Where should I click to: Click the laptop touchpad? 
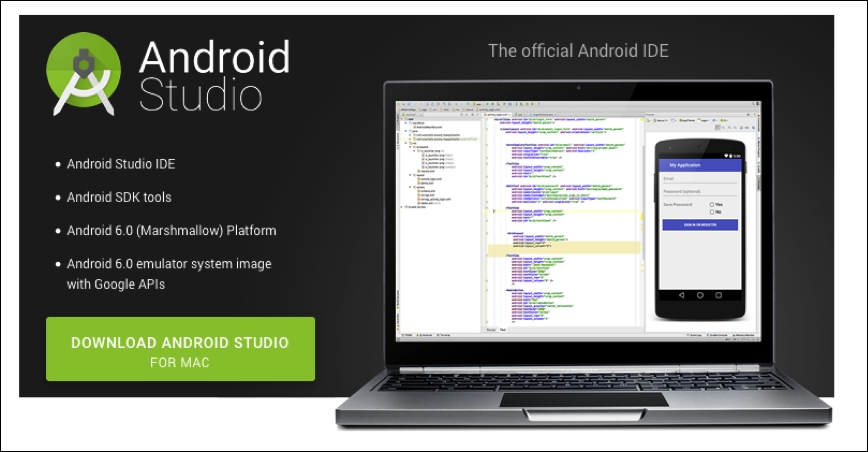[585, 399]
